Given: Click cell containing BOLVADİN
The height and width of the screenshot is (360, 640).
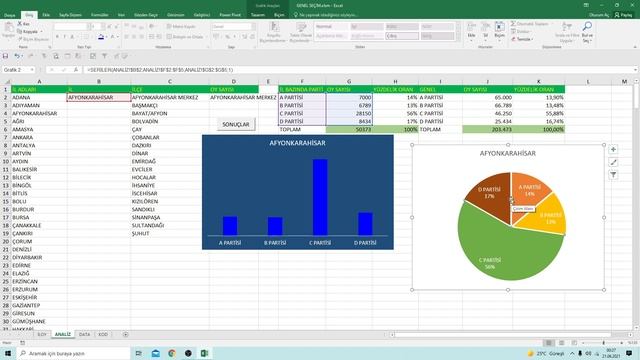Looking at the screenshot, I should [170, 122].
